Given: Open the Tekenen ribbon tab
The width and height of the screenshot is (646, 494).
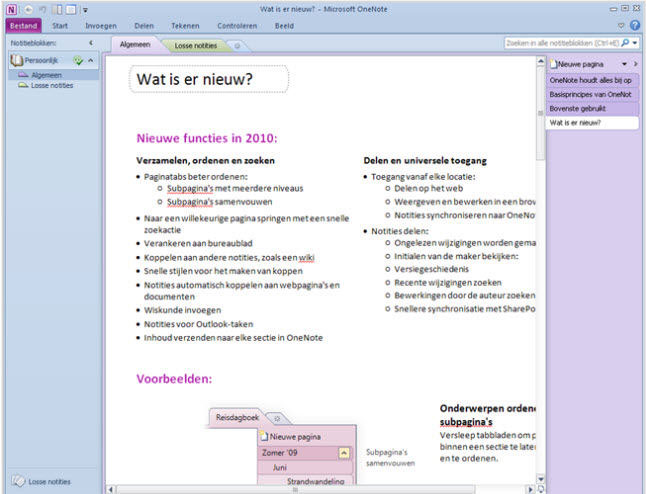Looking at the screenshot, I should pos(185,26).
